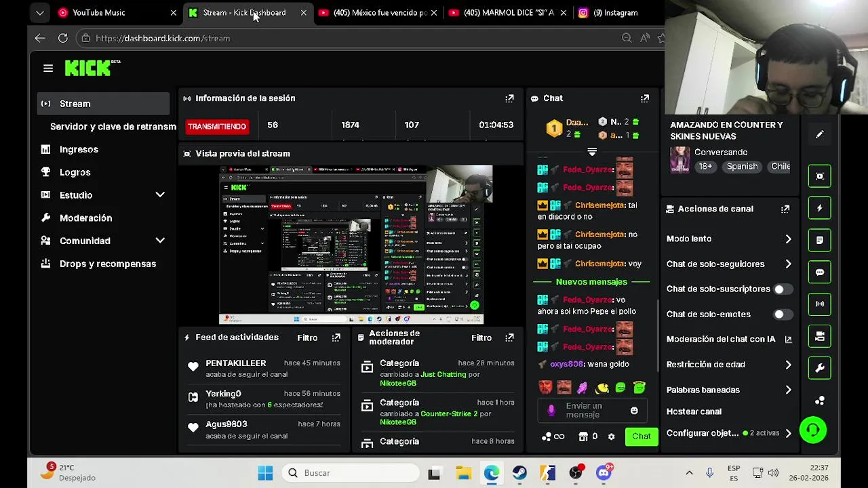Image resolution: width=868 pixels, height=488 pixels.
Task: Open the browser tab list dropdown
Action: 40,12
